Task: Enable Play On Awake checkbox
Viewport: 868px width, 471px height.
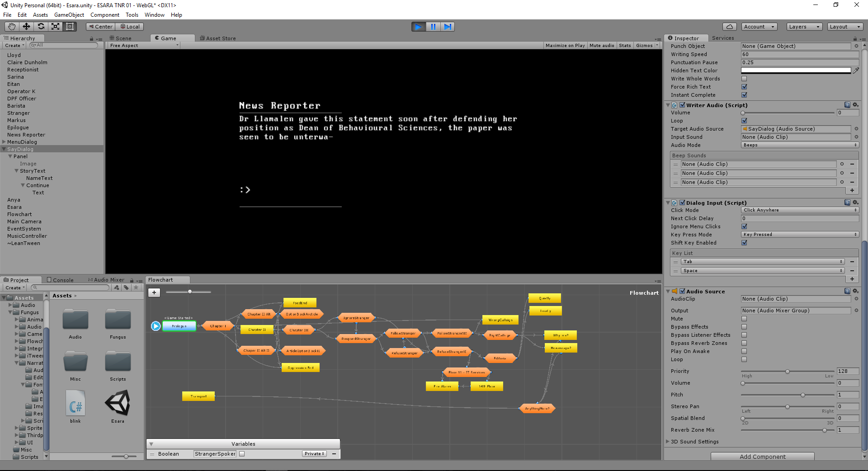Action: coord(744,351)
